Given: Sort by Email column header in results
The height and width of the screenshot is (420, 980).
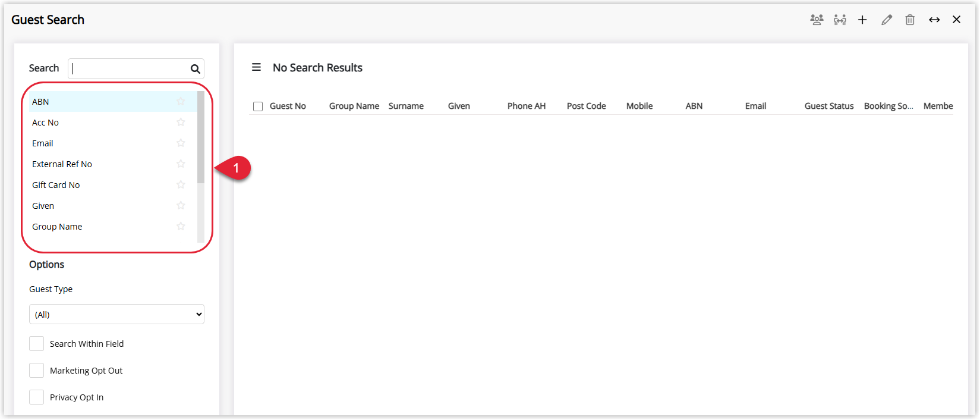Looking at the screenshot, I should click(x=756, y=106).
